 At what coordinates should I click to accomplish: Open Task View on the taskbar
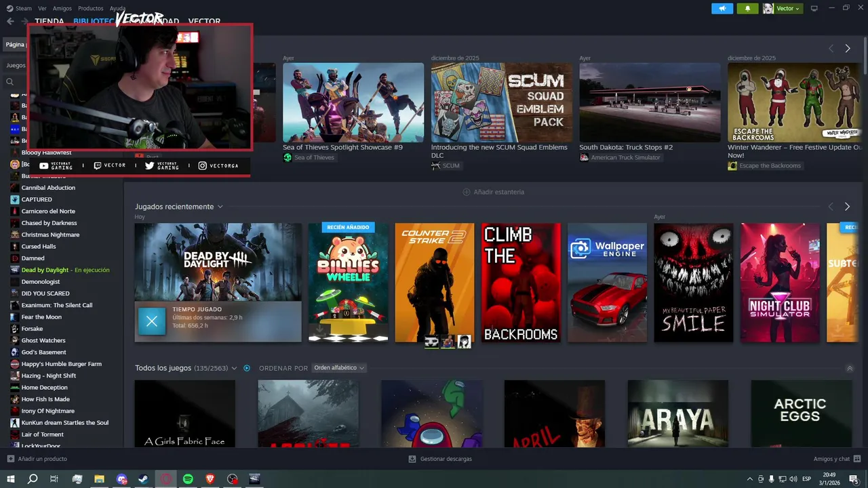[x=54, y=479]
